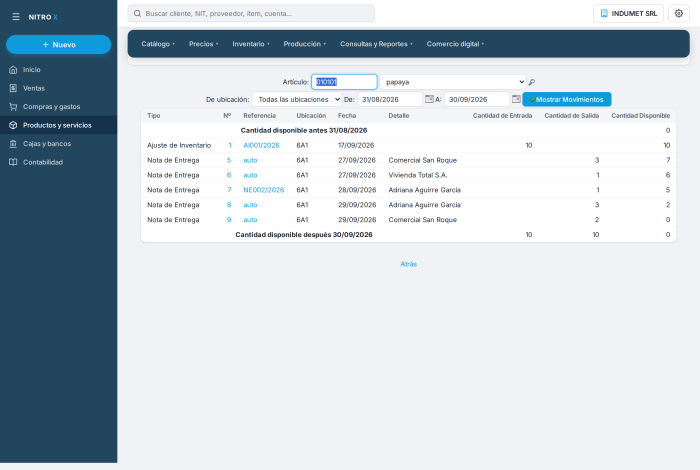
Task: Click the Atrás link
Action: [x=408, y=264]
